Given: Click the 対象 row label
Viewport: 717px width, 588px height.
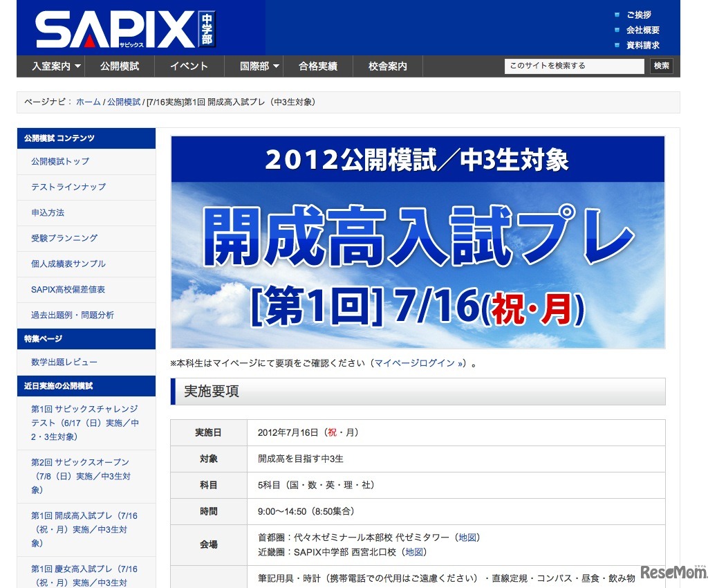Looking at the screenshot, I should click(209, 459).
